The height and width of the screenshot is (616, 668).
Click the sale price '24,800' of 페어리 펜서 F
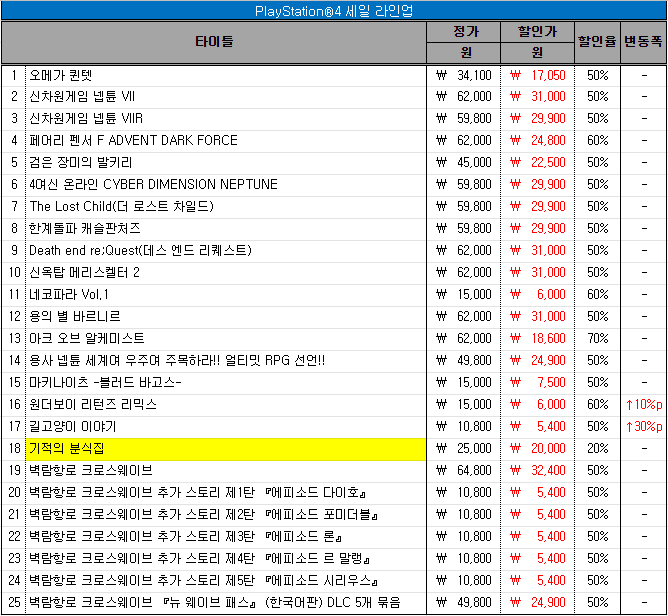click(x=548, y=141)
